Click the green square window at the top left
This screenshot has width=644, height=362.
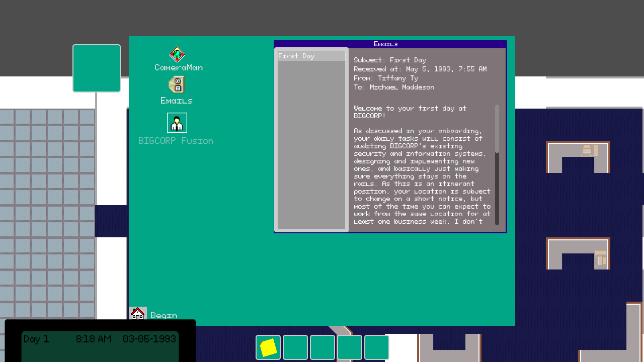(96, 68)
